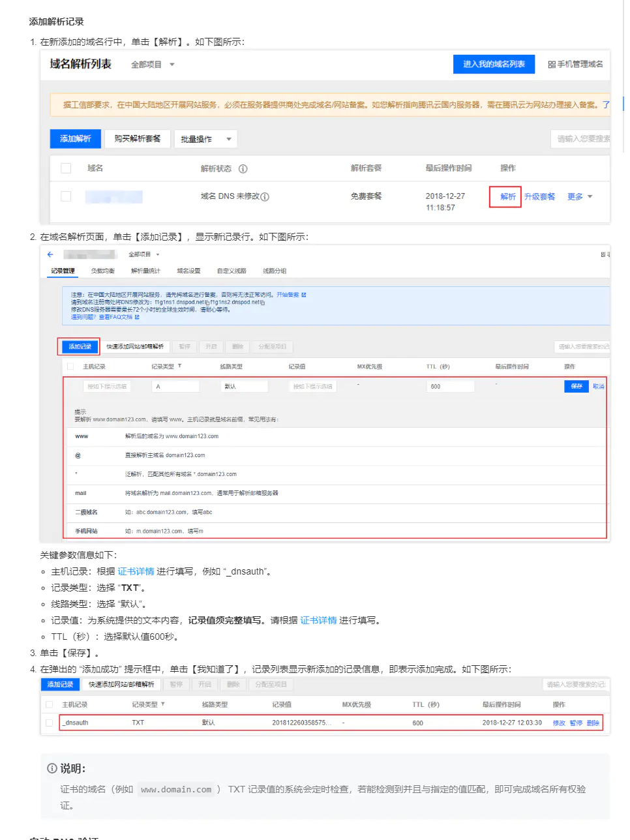Select the 二级域名 hint row

[337, 512]
